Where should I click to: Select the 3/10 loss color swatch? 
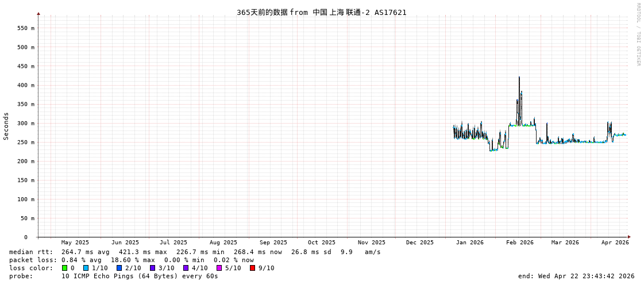pos(152,268)
